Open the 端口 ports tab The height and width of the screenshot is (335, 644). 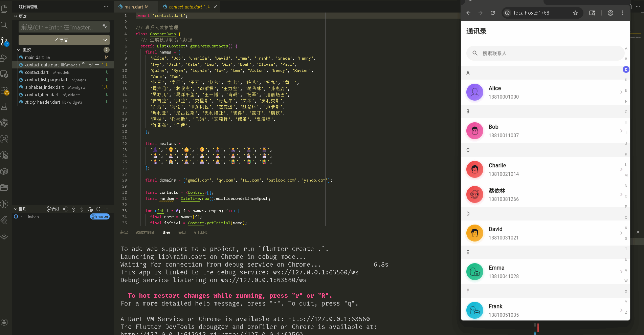[x=182, y=232]
